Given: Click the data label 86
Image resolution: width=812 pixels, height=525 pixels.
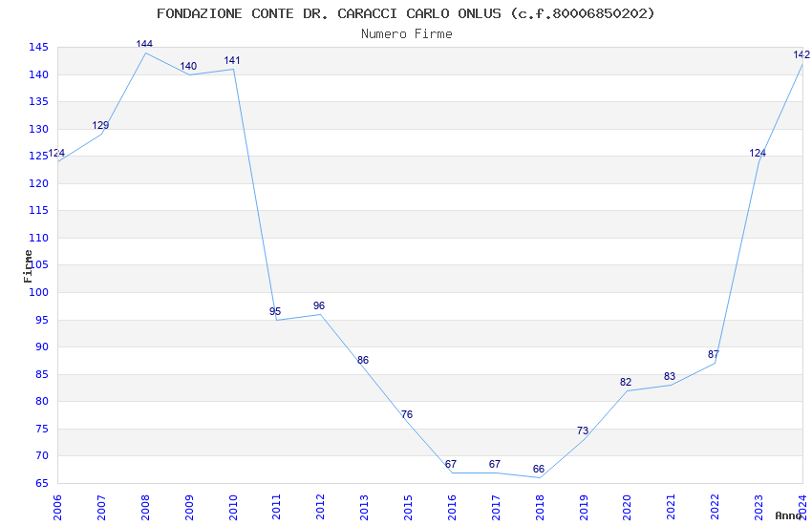Looking at the screenshot, I should [363, 360].
